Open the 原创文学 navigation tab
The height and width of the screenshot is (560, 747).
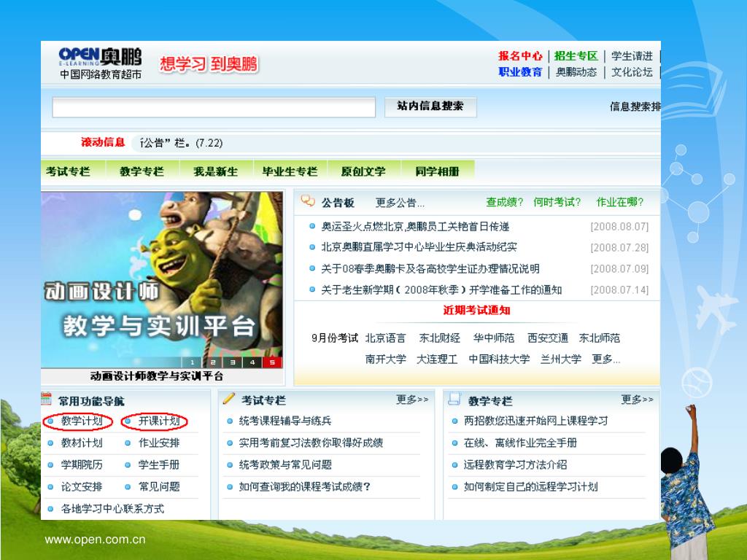[363, 171]
